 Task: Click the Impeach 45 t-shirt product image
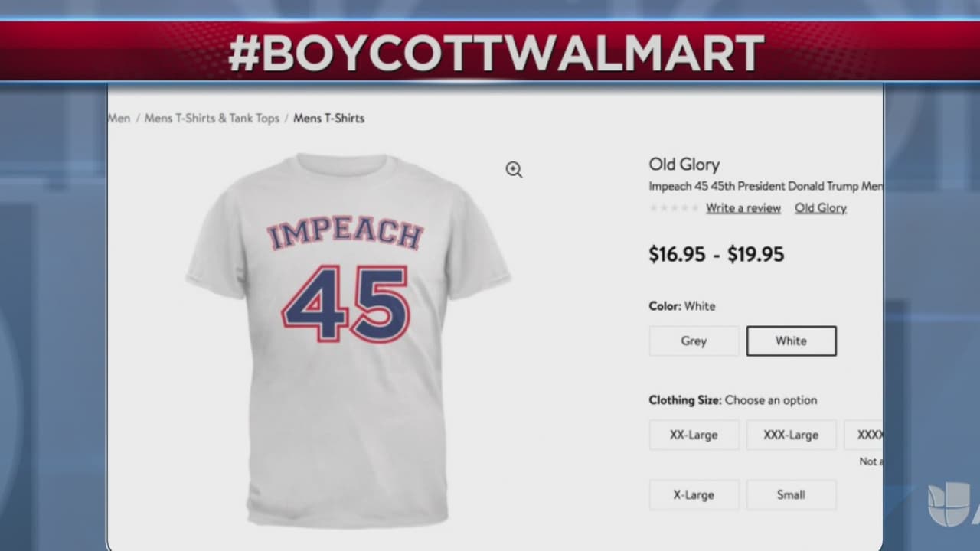pyautogui.click(x=347, y=337)
